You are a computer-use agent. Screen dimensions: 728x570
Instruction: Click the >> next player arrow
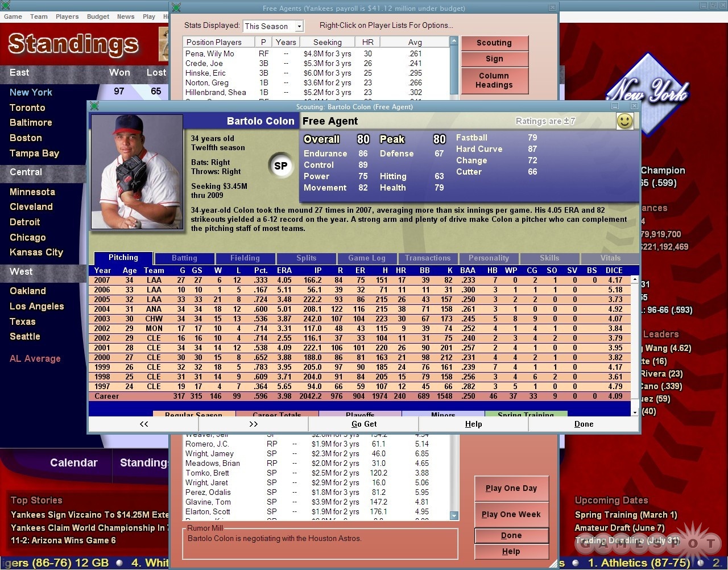pos(254,424)
